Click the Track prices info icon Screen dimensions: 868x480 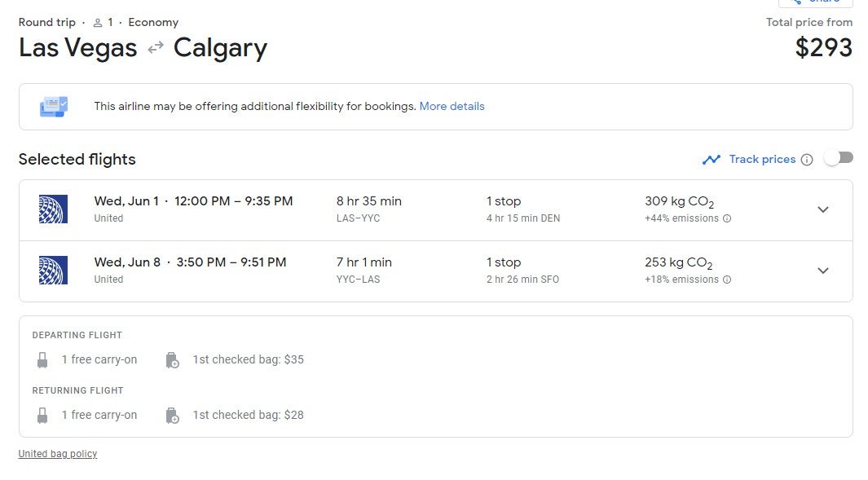(x=807, y=160)
